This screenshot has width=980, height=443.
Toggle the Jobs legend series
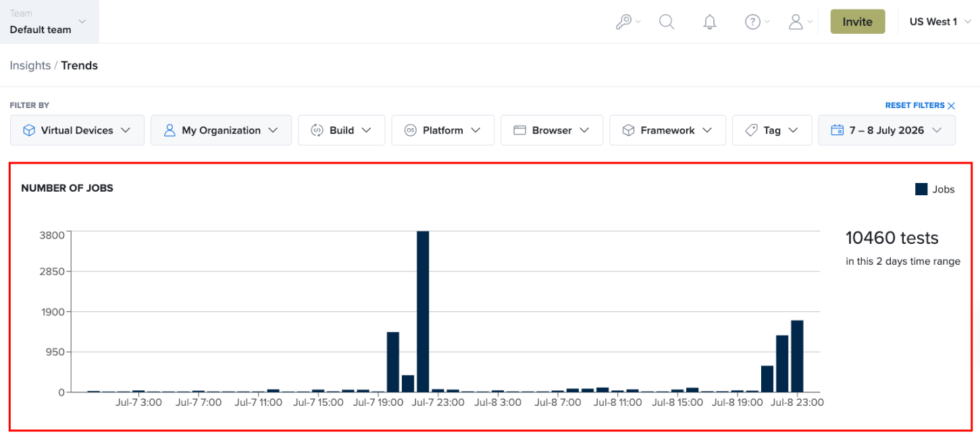point(935,189)
